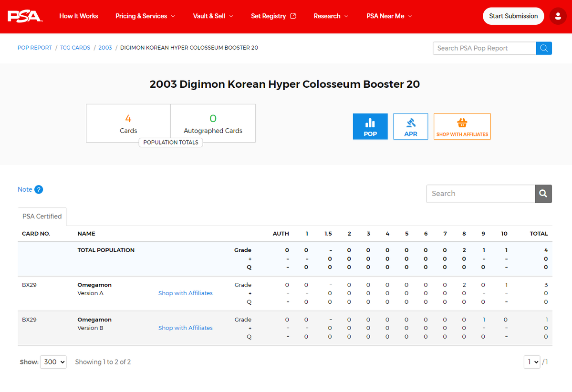Click the gray table search magnifier button
Image resolution: width=572 pixels, height=392 pixels.
(x=543, y=194)
